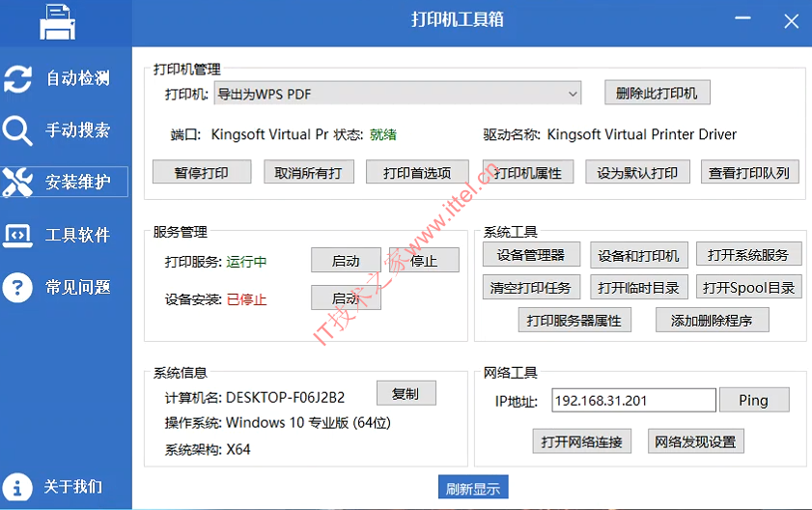812x510 pixels.
Task: Expand the 打印机 selection dropdown
Action: click(x=573, y=94)
